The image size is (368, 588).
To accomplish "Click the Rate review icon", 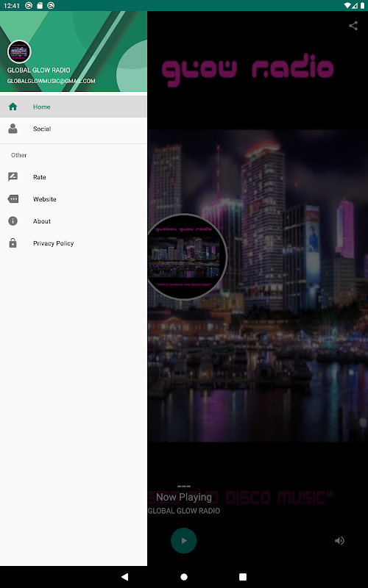I will click(x=13, y=177).
